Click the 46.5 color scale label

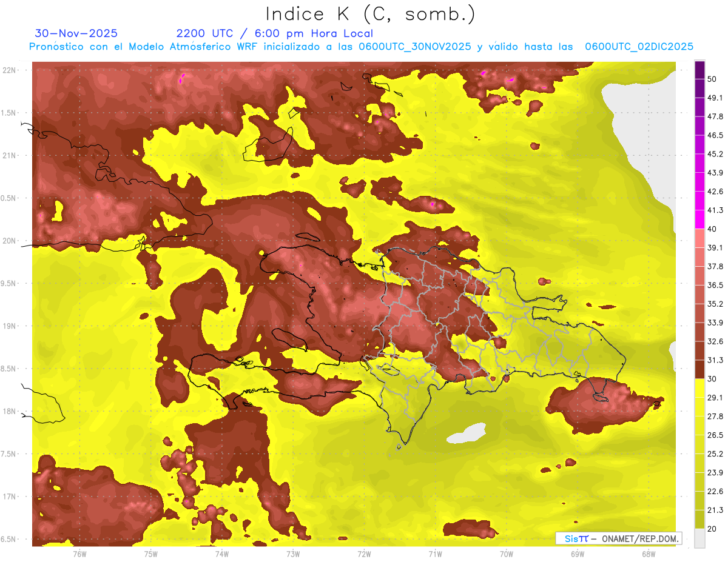(x=715, y=135)
